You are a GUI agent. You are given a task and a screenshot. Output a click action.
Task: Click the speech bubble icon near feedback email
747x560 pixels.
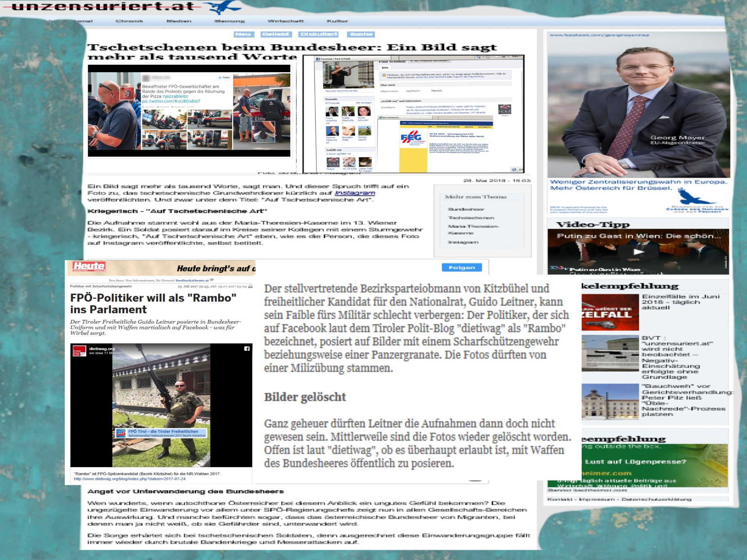click(x=212, y=280)
